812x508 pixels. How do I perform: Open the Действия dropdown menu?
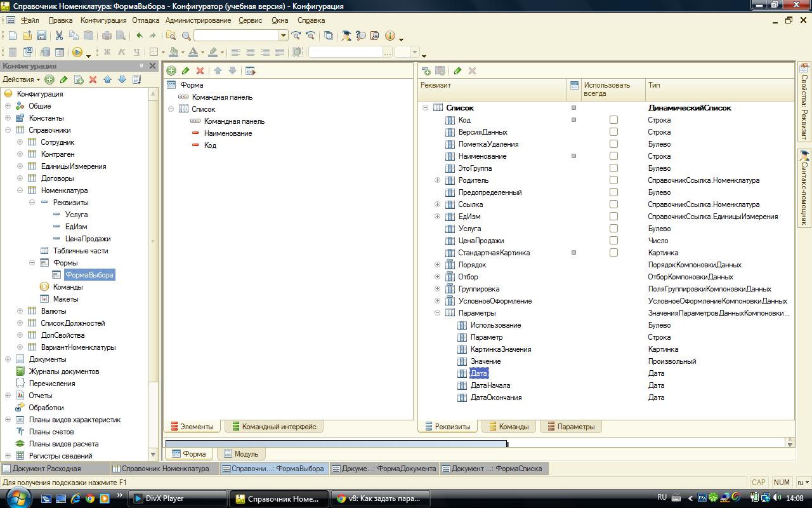[21, 79]
